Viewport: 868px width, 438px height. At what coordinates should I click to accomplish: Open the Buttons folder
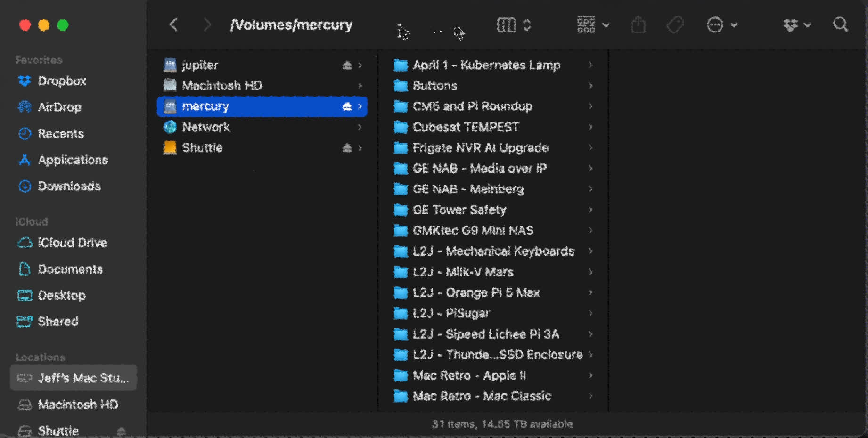(493, 86)
